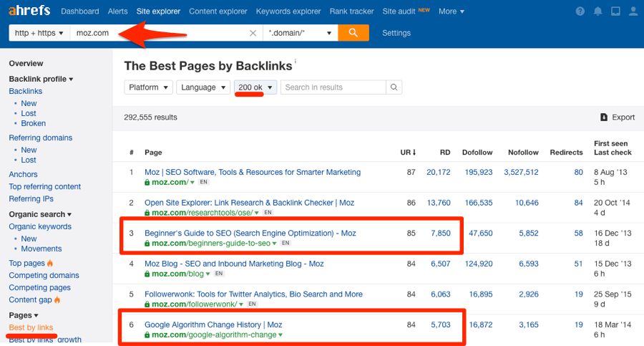Open the Beginner's Guide to SEO page link
The image size is (644, 346).
coord(250,234)
